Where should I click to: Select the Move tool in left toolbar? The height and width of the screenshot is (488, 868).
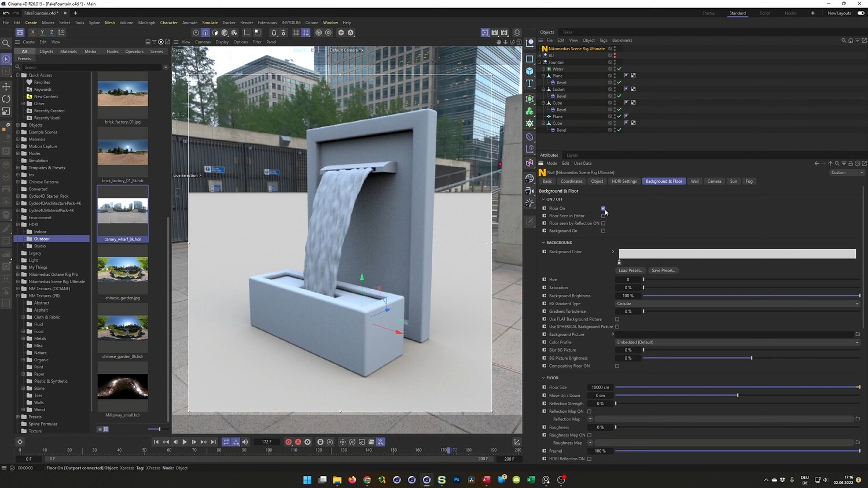(6, 86)
